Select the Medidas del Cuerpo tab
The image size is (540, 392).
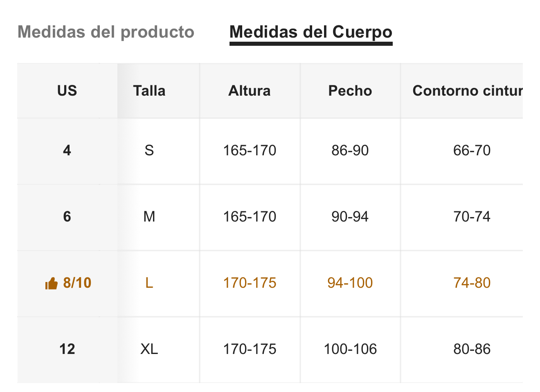pyautogui.click(x=311, y=32)
